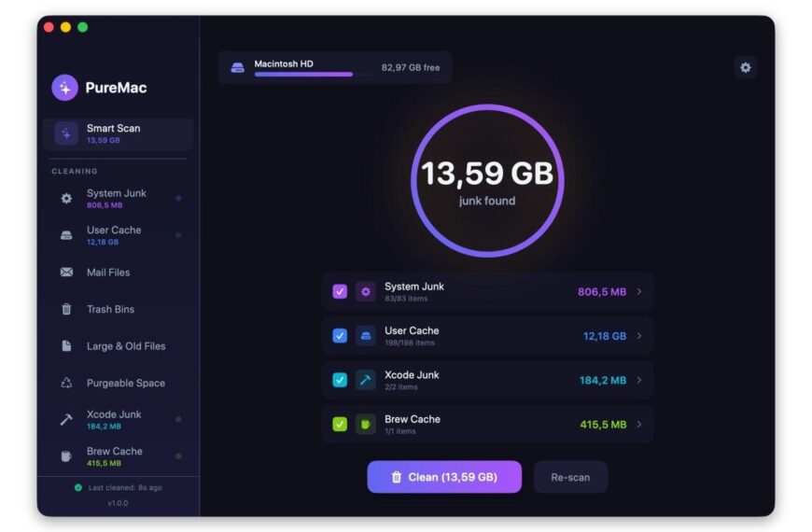Open the System Junk sidebar section
Screen dimensions: 812x532
tap(119, 198)
